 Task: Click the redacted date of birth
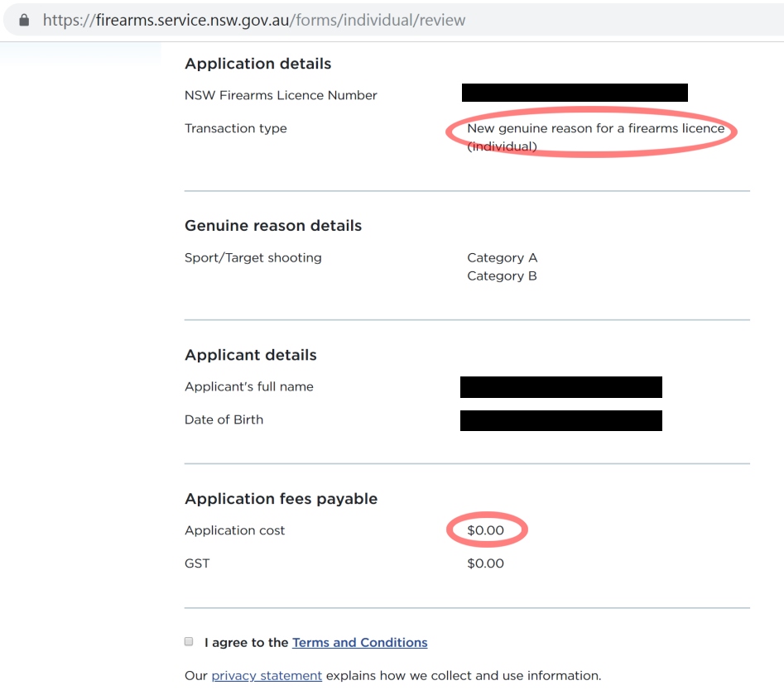[x=561, y=420]
